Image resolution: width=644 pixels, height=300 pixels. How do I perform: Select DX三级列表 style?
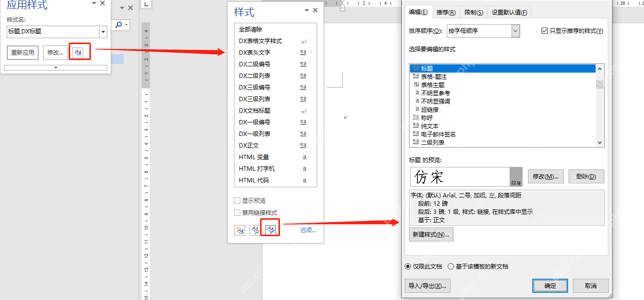point(275,99)
